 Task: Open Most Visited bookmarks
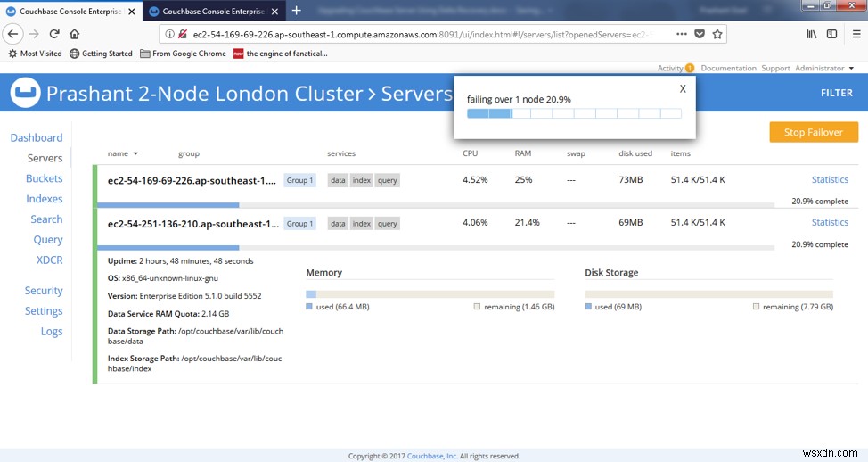click(35, 54)
